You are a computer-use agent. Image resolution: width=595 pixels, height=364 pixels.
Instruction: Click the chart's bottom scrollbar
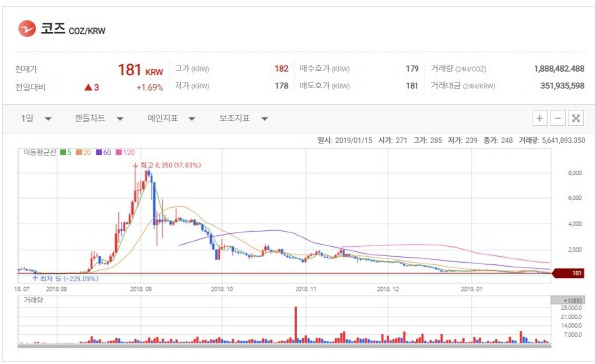(x=285, y=346)
